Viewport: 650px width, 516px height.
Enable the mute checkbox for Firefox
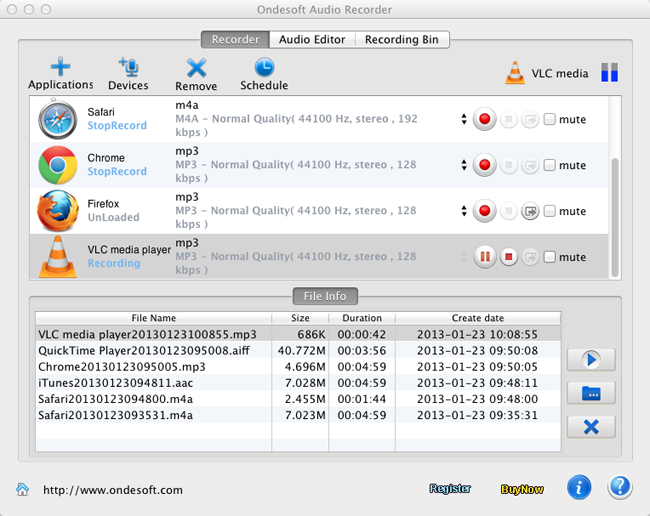tap(550, 211)
